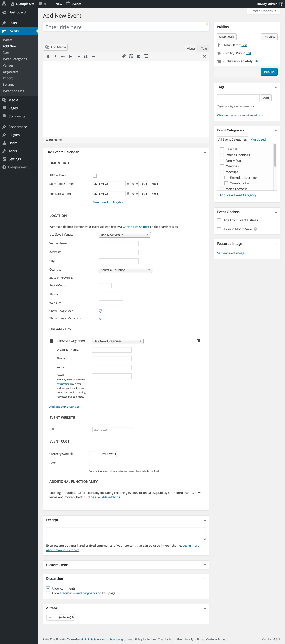Open the Select a Country dropdown

pyautogui.click(x=125, y=270)
